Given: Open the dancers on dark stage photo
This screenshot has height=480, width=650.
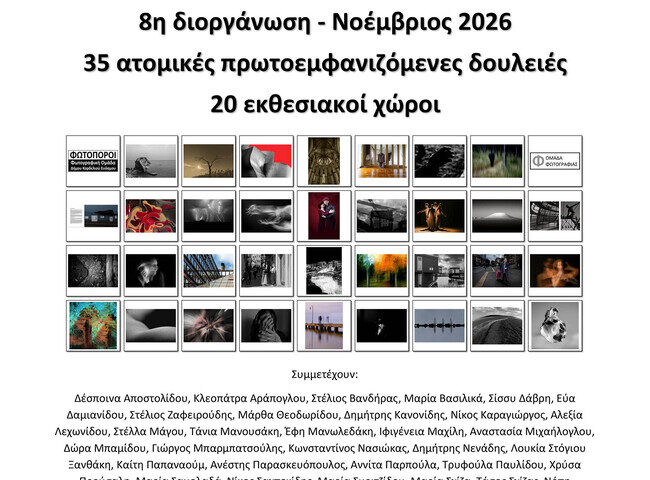Looking at the screenshot, I should point(439,216).
